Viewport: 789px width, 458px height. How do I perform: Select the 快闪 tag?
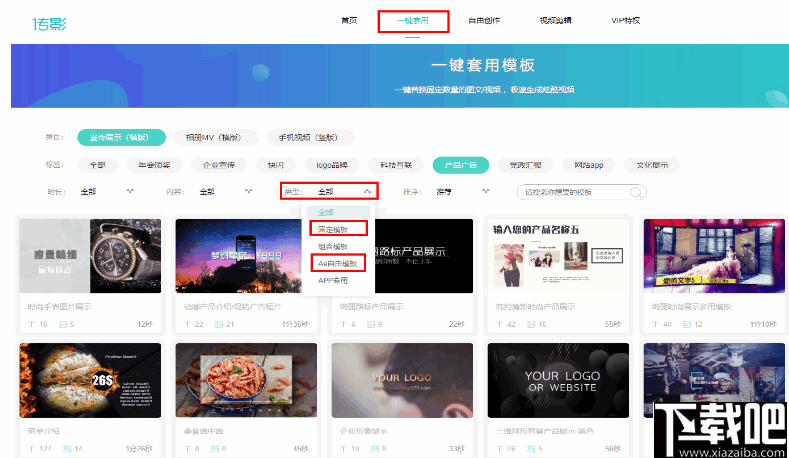coord(276,165)
